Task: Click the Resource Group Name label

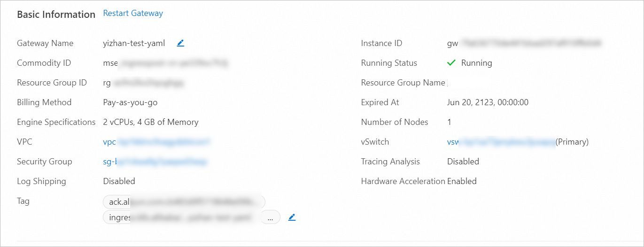Action: [x=403, y=83]
